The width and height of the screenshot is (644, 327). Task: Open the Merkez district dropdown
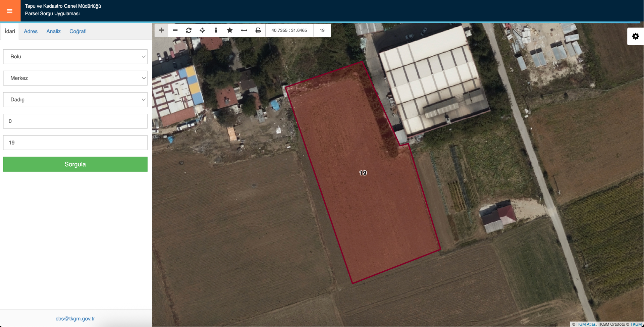[75, 78]
